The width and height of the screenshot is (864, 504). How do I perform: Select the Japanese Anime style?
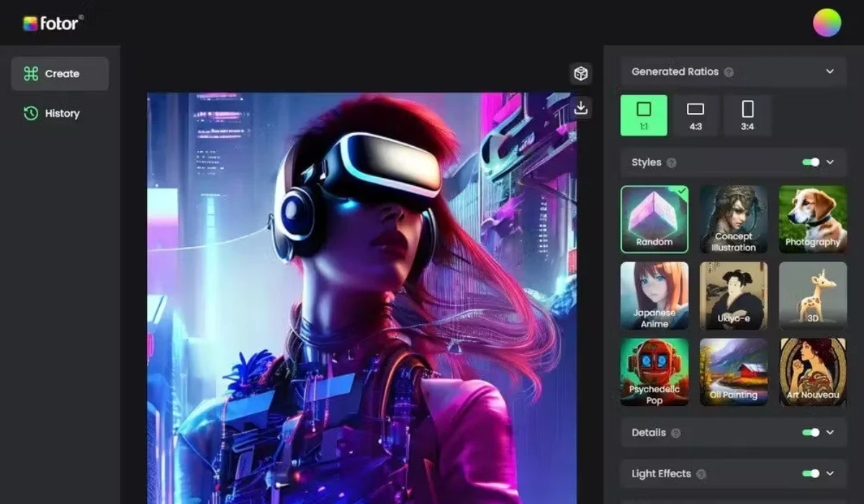[x=654, y=296]
